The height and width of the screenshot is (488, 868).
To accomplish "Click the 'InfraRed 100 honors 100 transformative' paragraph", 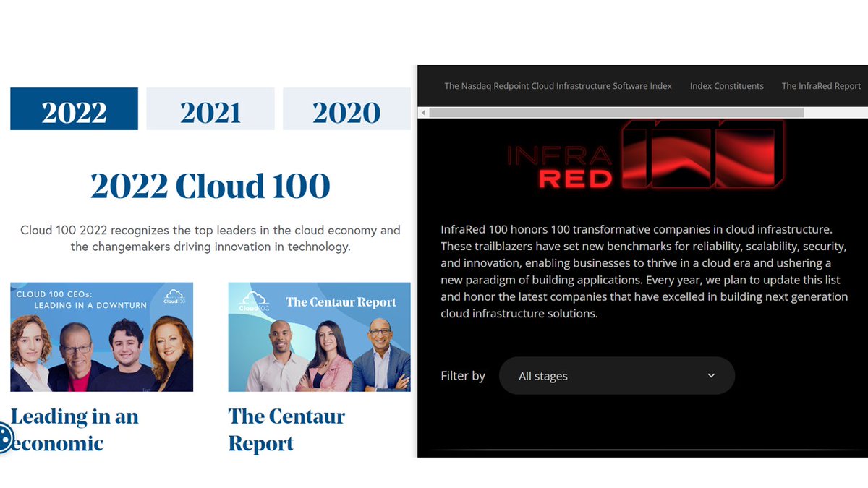I will pos(644,271).
